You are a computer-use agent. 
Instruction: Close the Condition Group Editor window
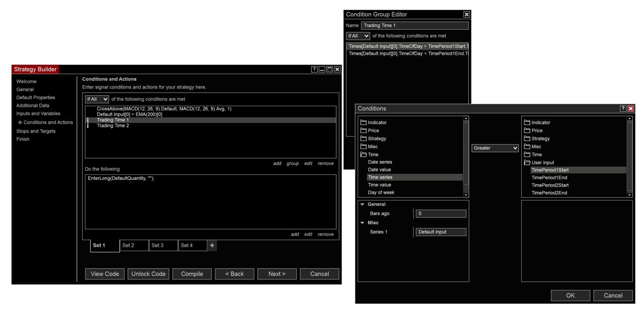467,14
